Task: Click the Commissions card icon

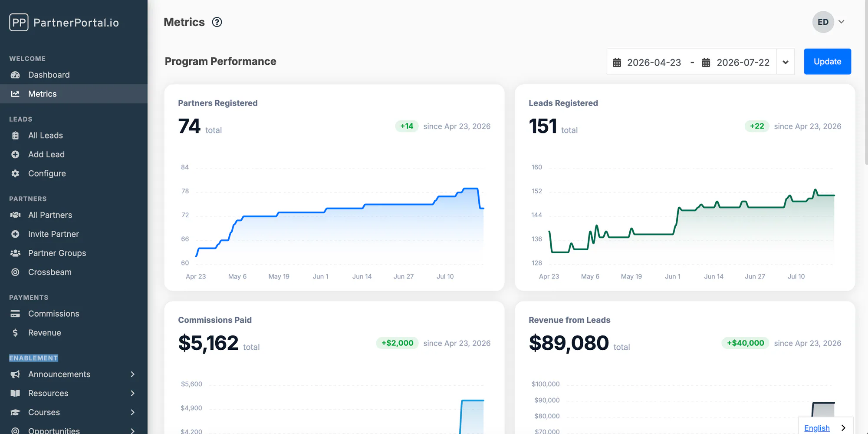Action: point(15,314)
